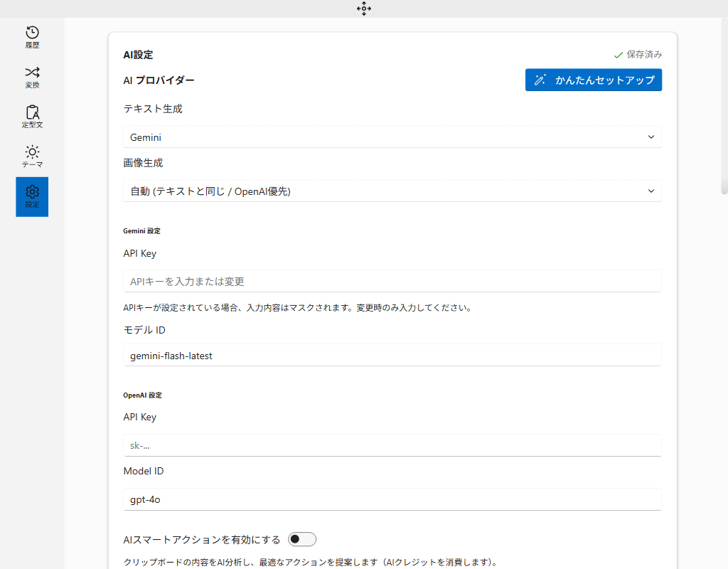Image resolution: width=728 pixels, height=569 pixels.
Task: Open dropdown showing 自動 (テキストと同じ / OpenAI優先)
Action: pos(392,191)
